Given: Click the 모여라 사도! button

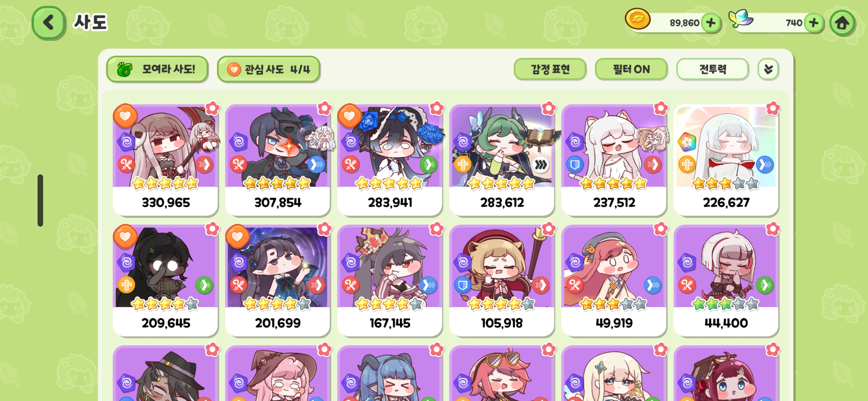Looking at the screenshot, I should 157,69.
